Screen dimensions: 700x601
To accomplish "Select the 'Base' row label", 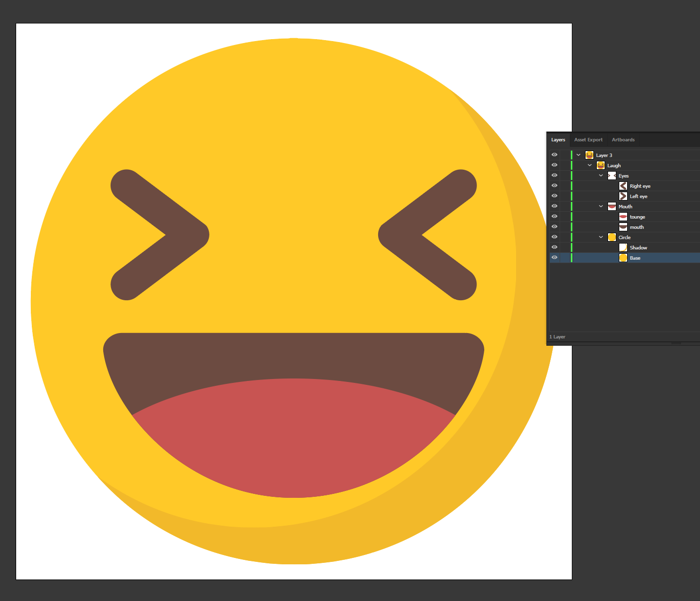I will click(635, 258).
